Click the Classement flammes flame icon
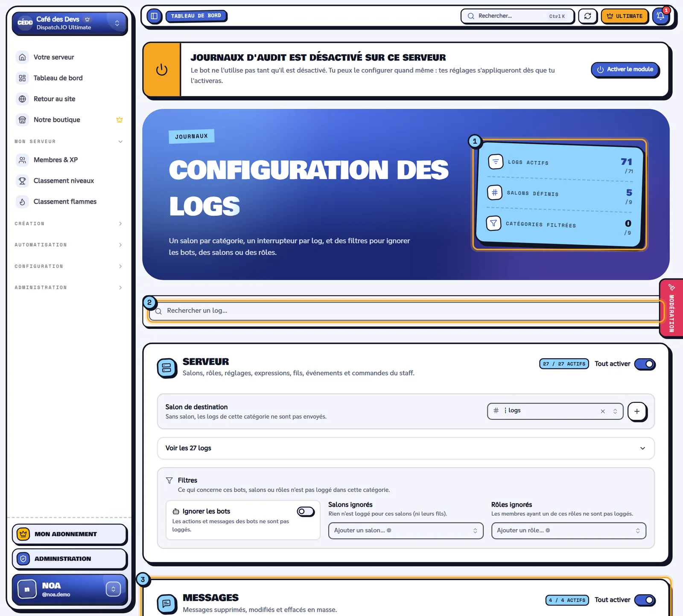 [22, 202]
